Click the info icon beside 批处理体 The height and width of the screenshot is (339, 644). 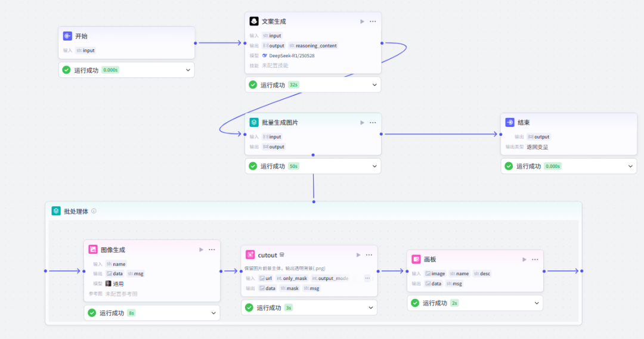[94, 211]
